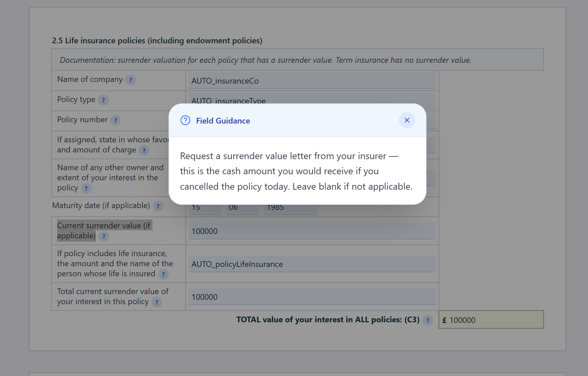Open help for Maturity date
The image size is (588, 376).
tap(158, 206)
